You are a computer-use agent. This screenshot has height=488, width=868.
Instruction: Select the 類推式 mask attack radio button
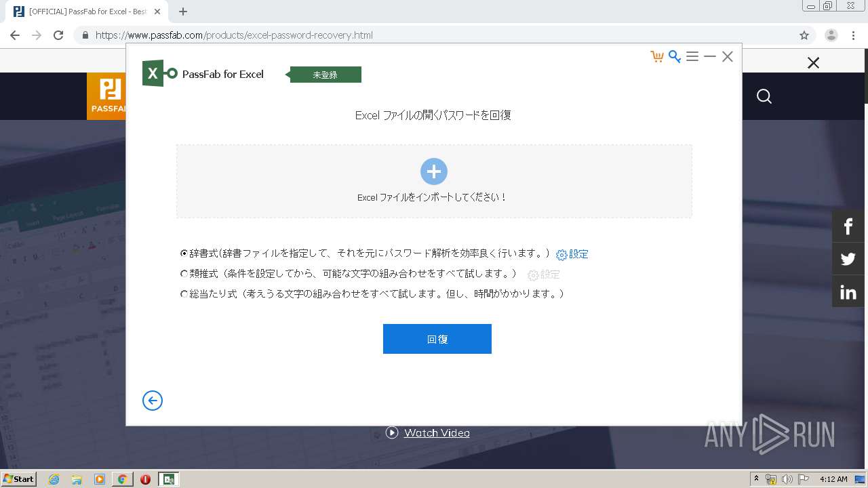pyautogui.click(x=184, y=274)
